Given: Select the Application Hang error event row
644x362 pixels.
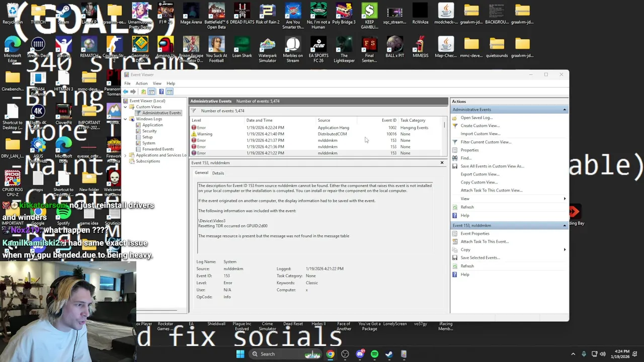Looking at the screenshot, I should pos(316,128).
